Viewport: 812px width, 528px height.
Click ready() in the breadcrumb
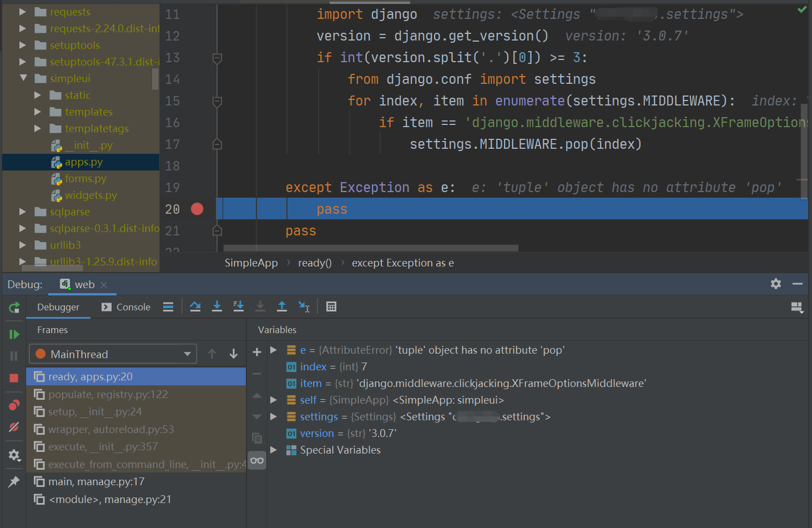tap(315, 263)
